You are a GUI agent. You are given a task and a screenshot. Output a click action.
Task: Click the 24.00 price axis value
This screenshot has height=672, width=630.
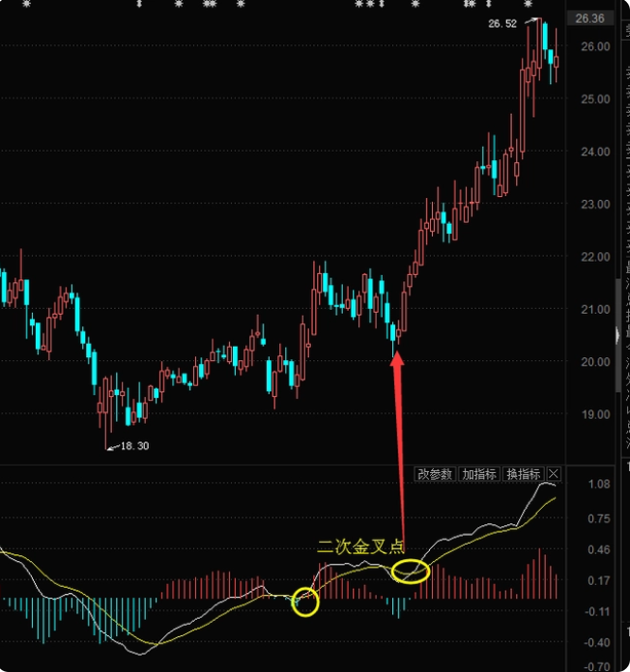tap(595, 152)
